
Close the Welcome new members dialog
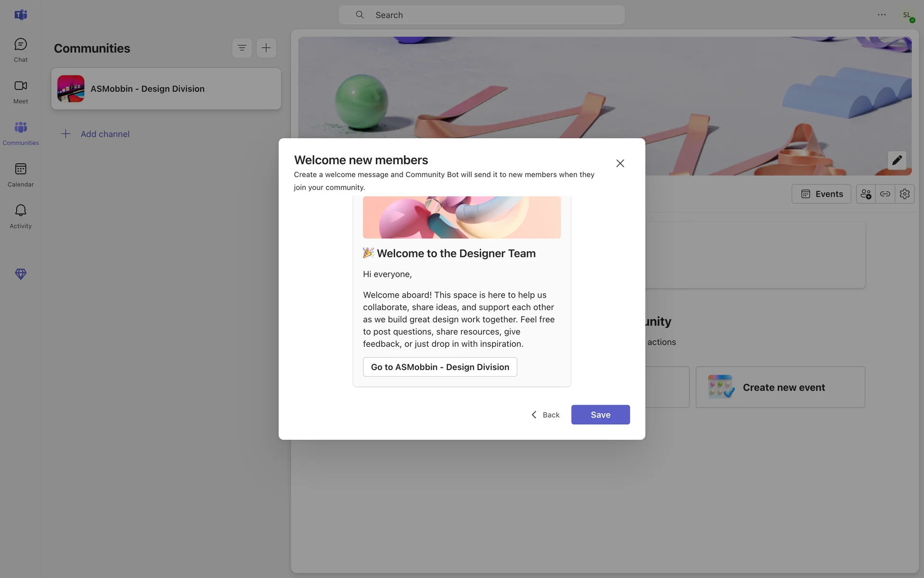click(620, 163)
